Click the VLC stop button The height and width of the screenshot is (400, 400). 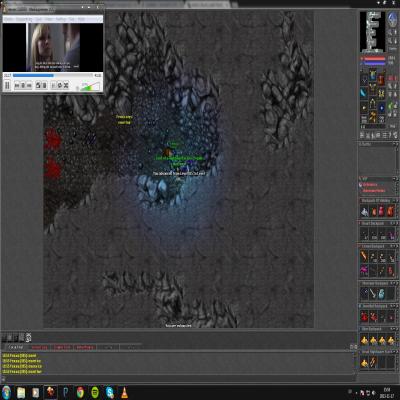[23, 86]
